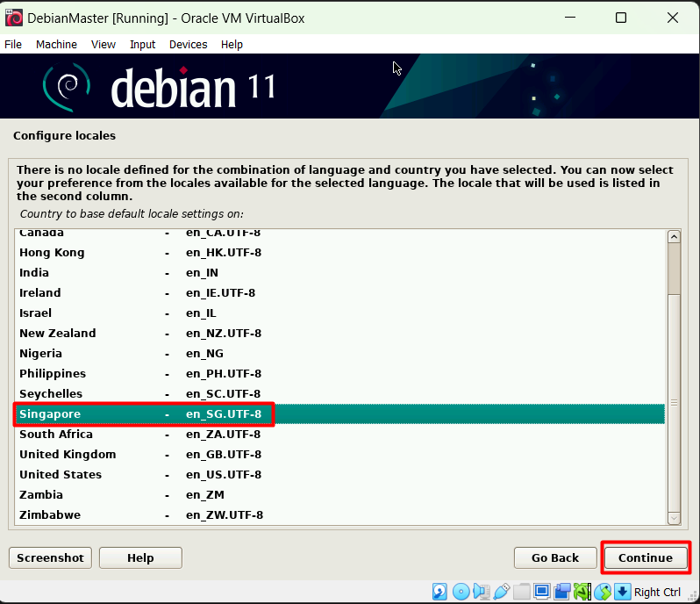Click the hard disk activity status icon
Screen dimensions: 700x604
click(x=439, y=592)
